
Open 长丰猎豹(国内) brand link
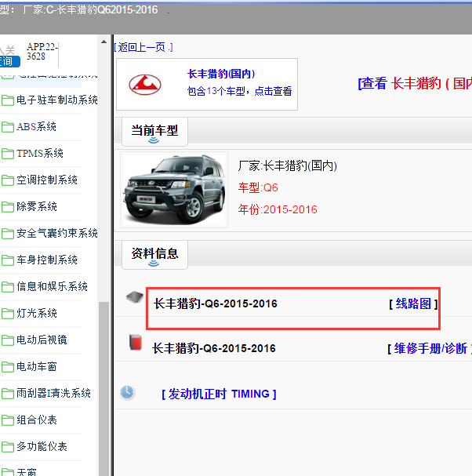[221, 74]
